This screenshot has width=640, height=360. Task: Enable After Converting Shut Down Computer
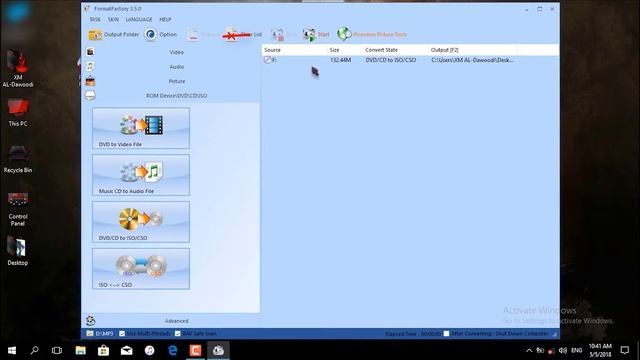447,333
